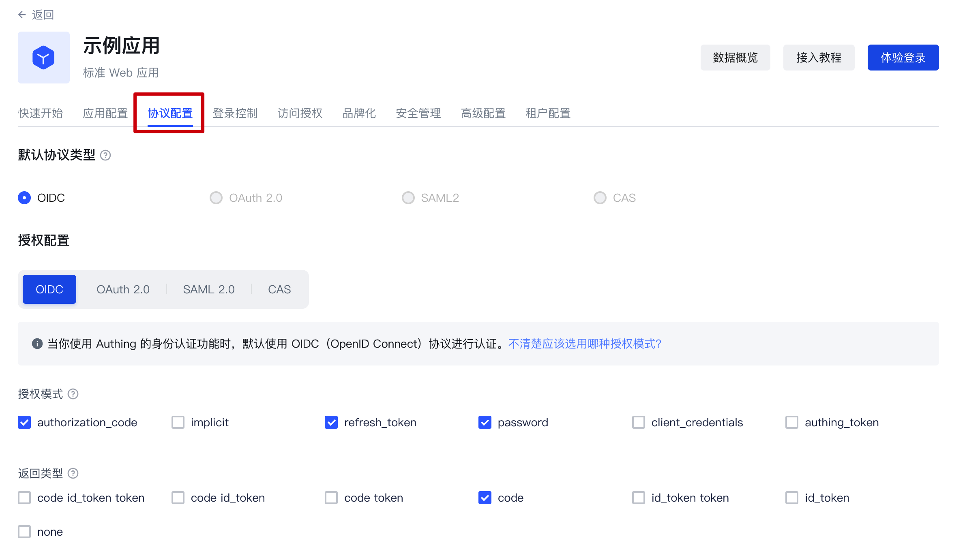Enable the implicit grant checkbox
The image size is (965, 560).
point(178,422)
